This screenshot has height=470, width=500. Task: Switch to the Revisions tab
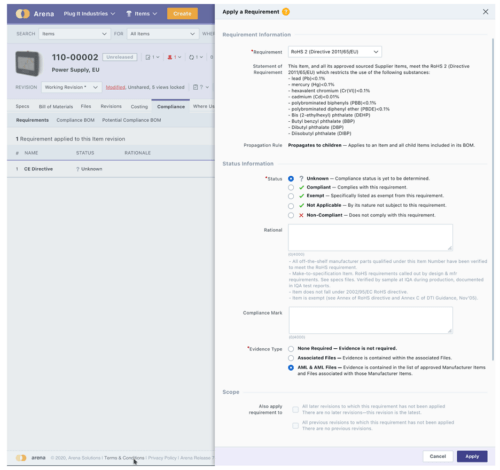point(111,106)
